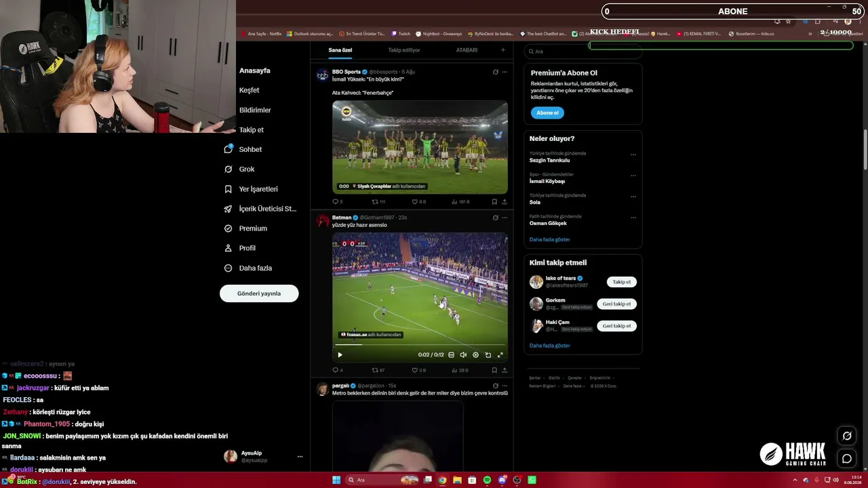
Task: Open options for Osman Gökçek trend
Action: tap(633, 218)
